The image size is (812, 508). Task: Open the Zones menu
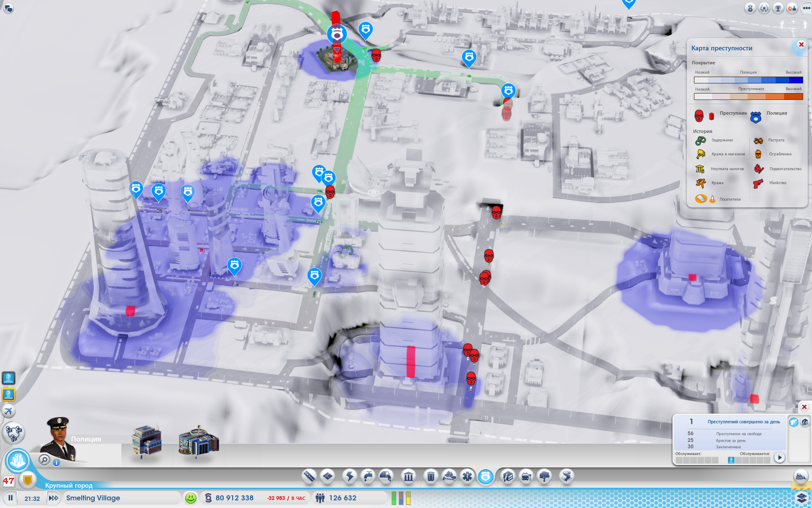tap(328, 477)
